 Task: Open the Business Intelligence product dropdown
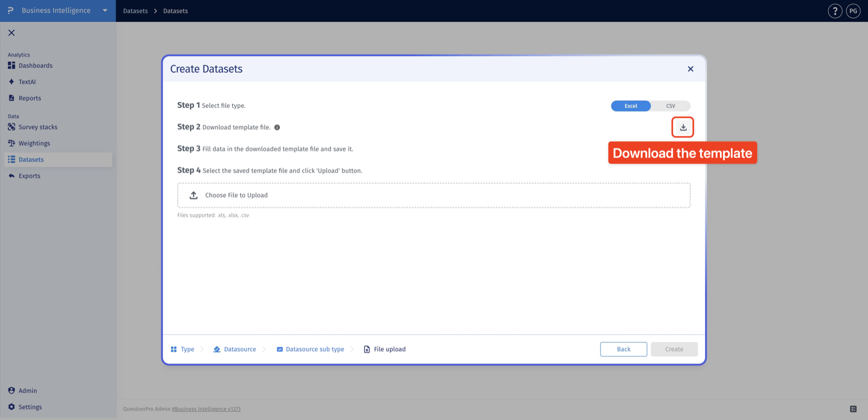[x=105, y=10]
